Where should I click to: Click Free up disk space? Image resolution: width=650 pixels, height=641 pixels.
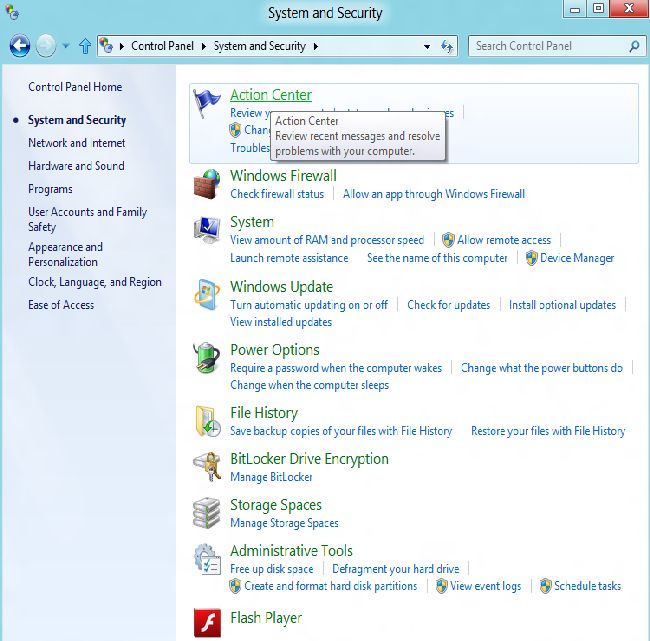pyautogui.click(x=272, y=569)
